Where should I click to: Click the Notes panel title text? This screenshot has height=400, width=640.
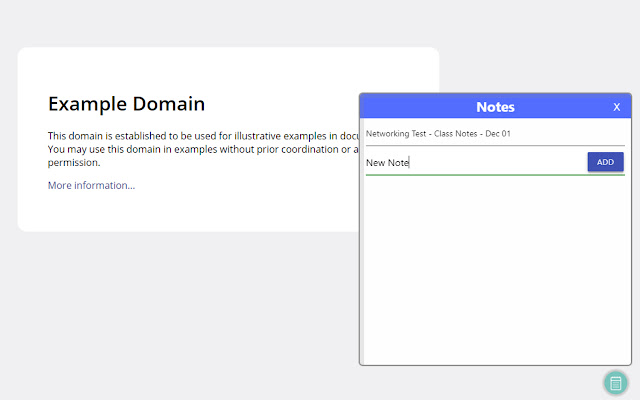495,107
